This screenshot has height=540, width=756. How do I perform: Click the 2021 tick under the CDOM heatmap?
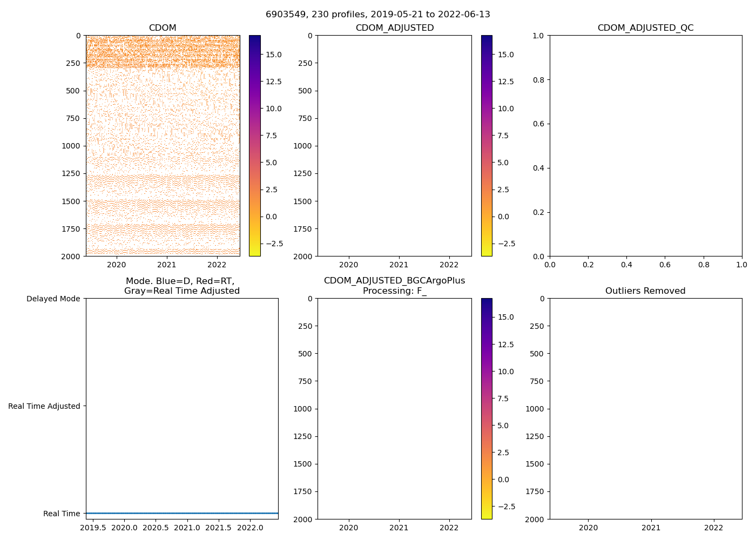[x=166, y=265]
